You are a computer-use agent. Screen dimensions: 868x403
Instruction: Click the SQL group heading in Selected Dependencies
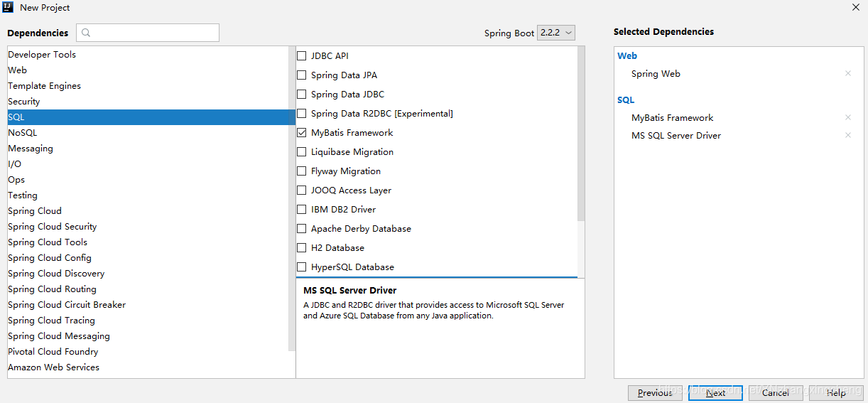coord(626,100)
